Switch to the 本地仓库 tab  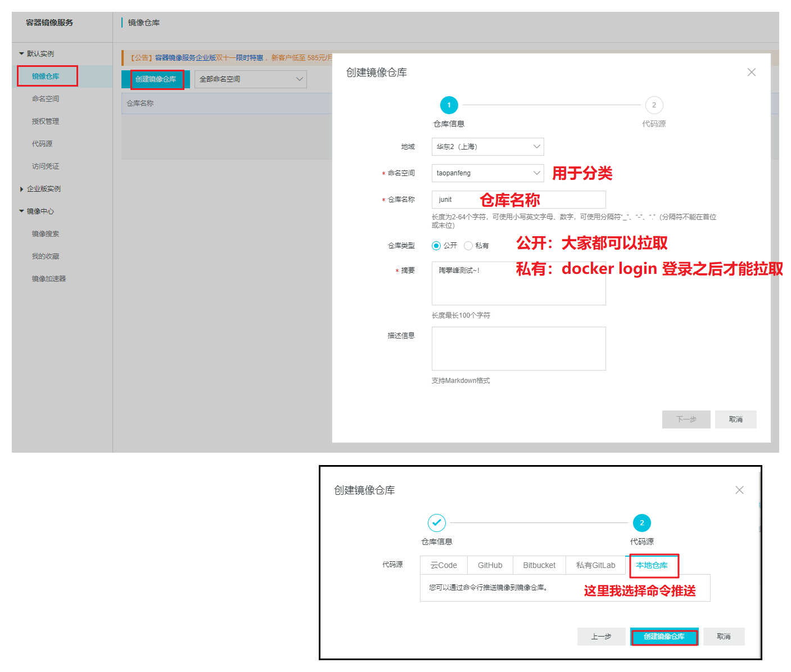tap(652, 565)
